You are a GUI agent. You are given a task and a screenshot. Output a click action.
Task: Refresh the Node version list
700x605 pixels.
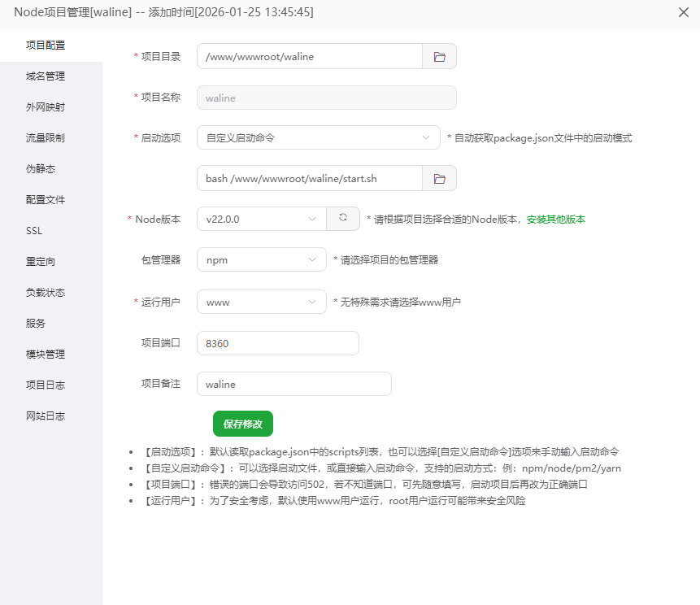(343, 219)
